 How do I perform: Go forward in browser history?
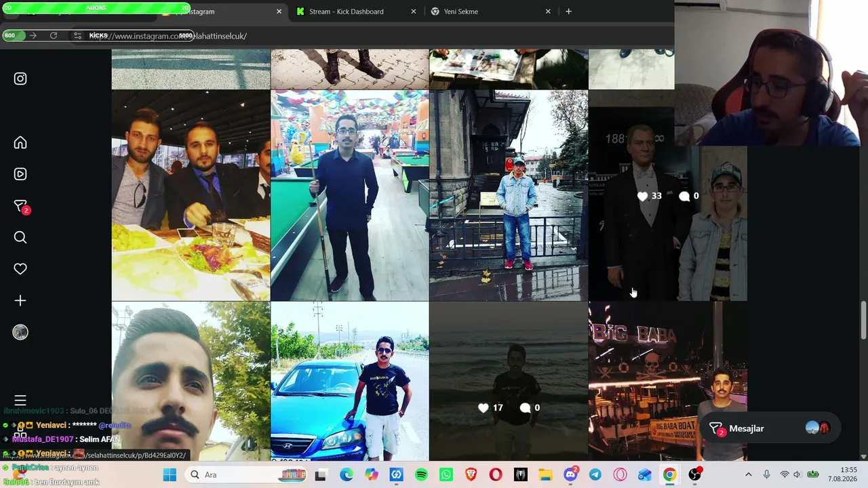pos(33,35)
